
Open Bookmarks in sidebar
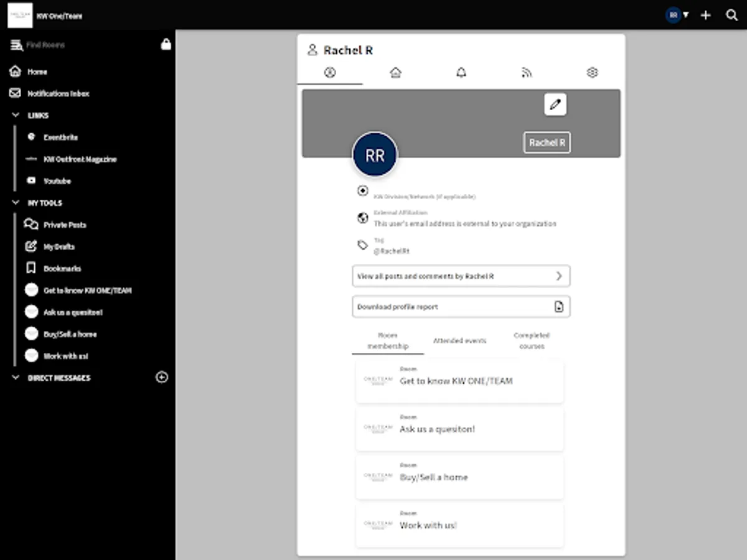pos(62,269)
